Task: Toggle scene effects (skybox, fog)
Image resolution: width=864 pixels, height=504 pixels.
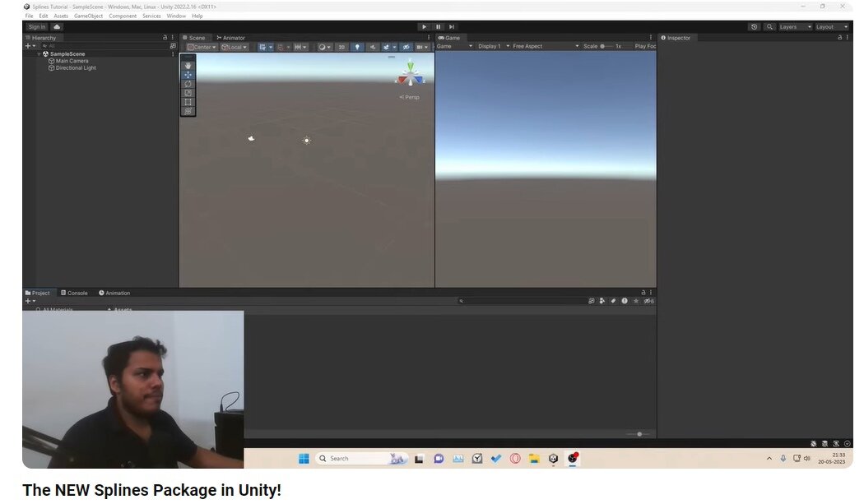Action: tap(388, 47)
